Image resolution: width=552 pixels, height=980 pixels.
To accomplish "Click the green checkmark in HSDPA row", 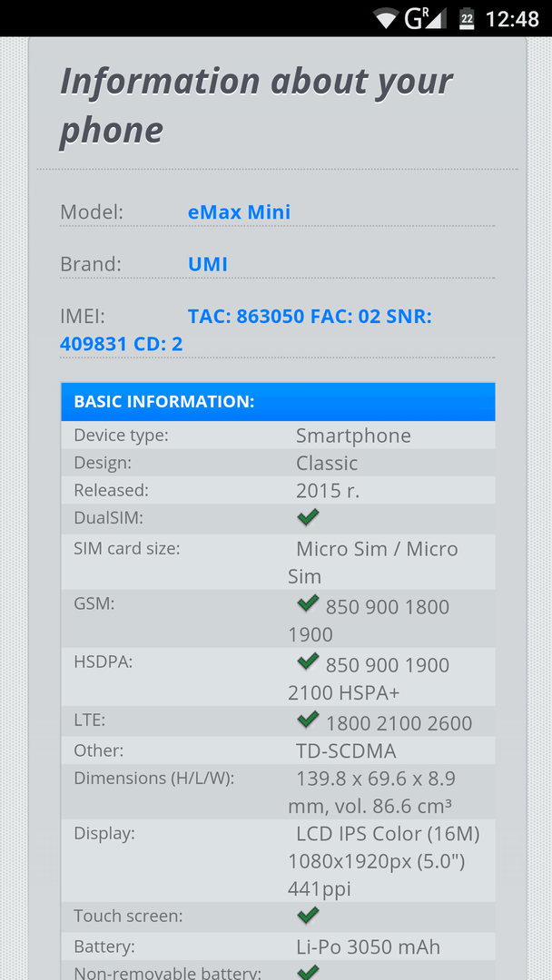I will [308, 661].
